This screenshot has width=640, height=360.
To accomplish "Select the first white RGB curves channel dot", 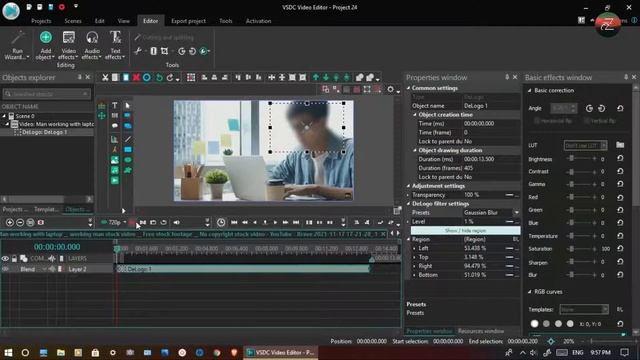I will click(x=534, y=324).
